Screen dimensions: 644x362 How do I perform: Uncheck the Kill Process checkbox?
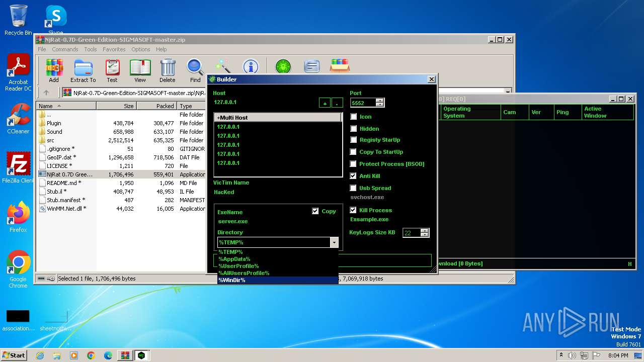click(x=354, y=210)
